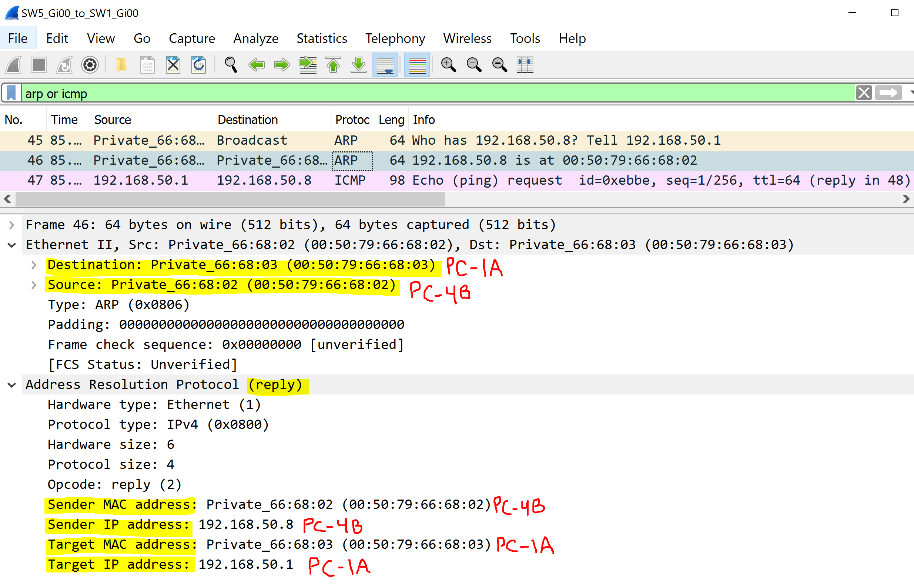Close this capture file icon
Viewport: 914px width, 588px height.
(173, 65)
